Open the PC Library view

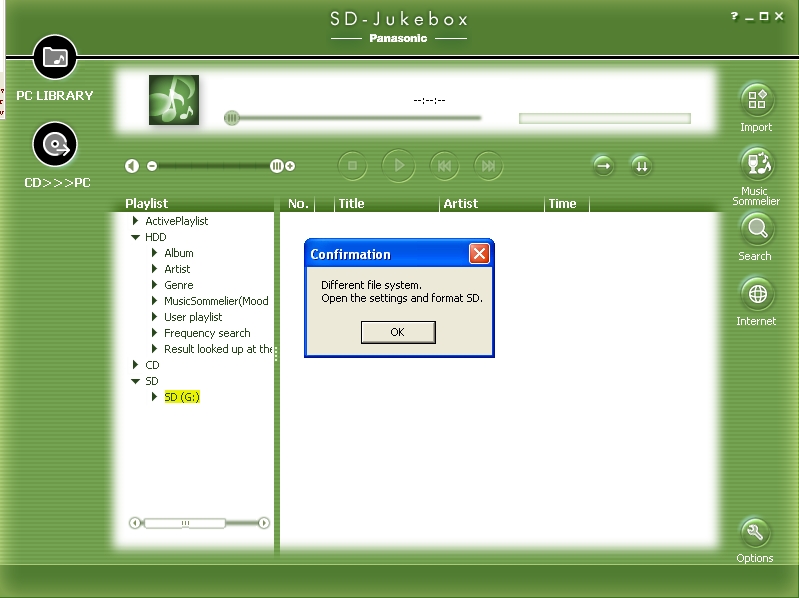pyautogui.click(x=55, y=58)
